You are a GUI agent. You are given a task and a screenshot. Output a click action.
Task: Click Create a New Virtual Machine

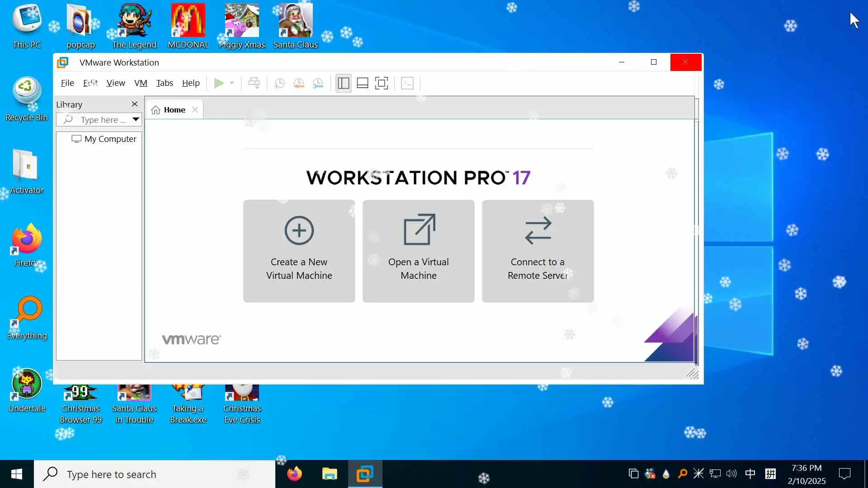(299, 251)
